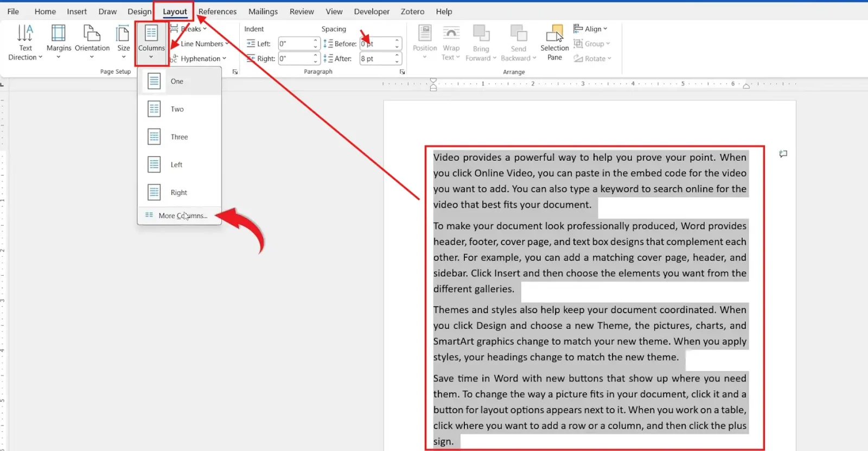Select the Two columns option
The image size is (868, 451).
[x=180, y=109]
